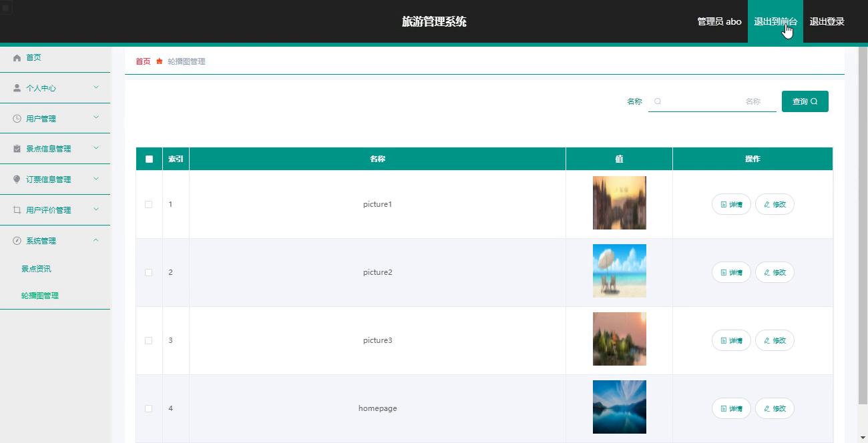Open 详情 for picture1
The image size is (868, 443).
pyautogui.click(x=731, y=204)
